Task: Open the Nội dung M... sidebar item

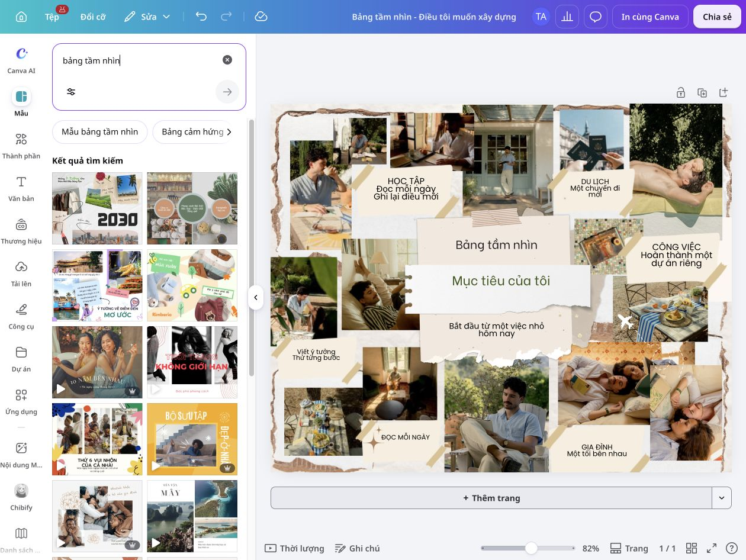Action: (x=21, y=455)
